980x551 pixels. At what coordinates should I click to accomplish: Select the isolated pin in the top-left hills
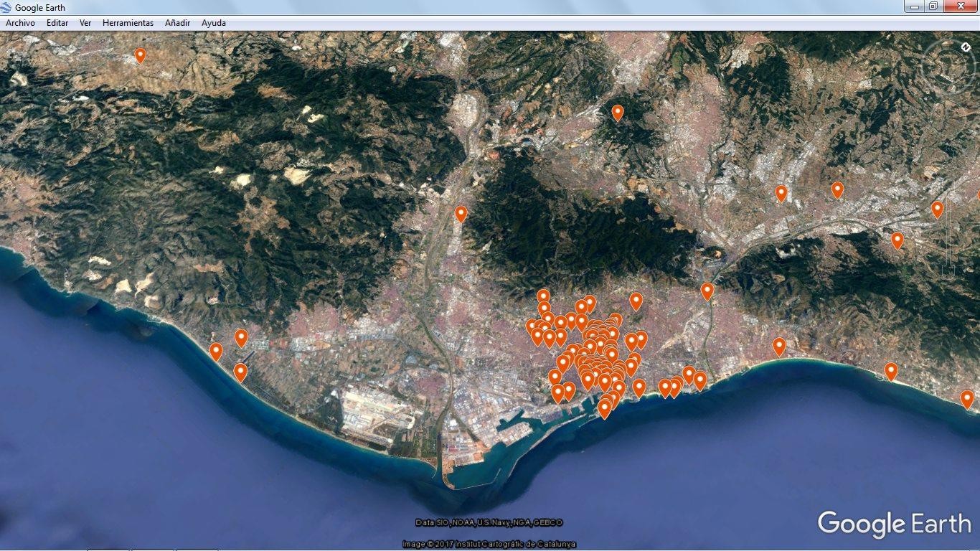point(140,55)
